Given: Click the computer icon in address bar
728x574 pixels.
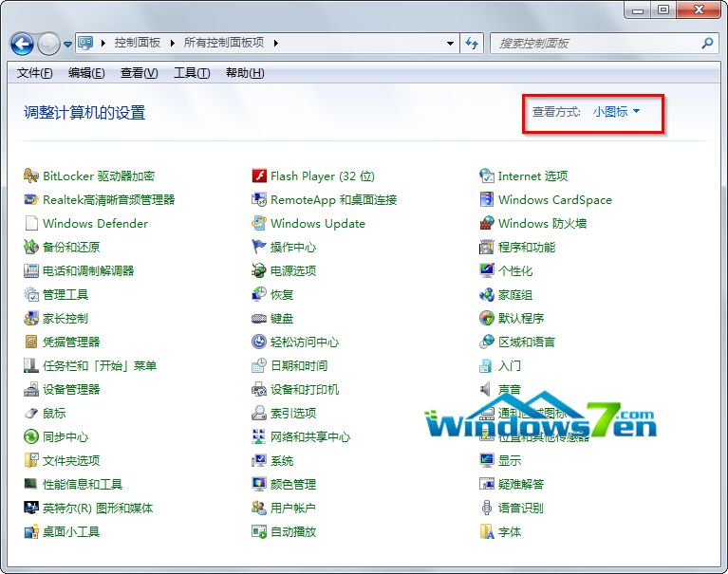Looking at the screenshot, I should tap(85, 43).
